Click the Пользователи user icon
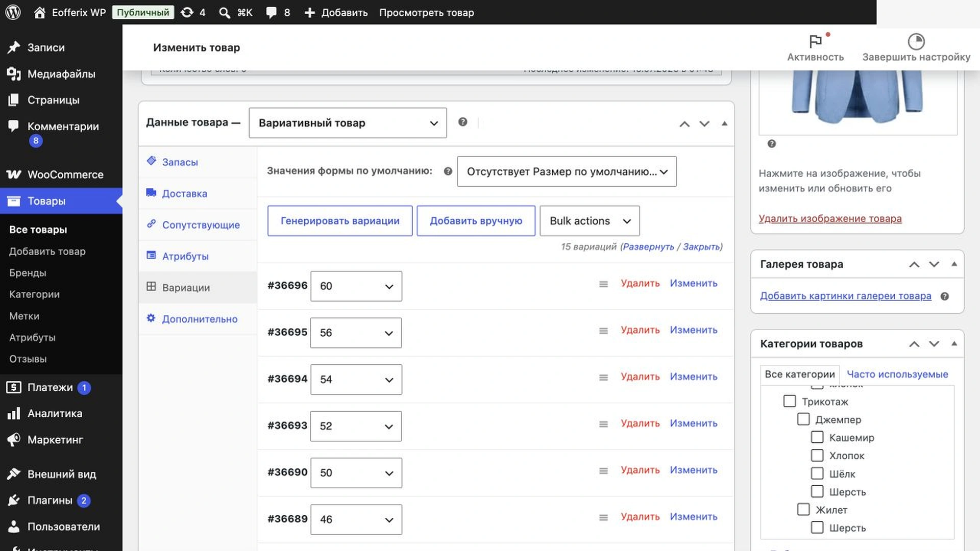This screenshot has width=980, height=551. [14, 527]
